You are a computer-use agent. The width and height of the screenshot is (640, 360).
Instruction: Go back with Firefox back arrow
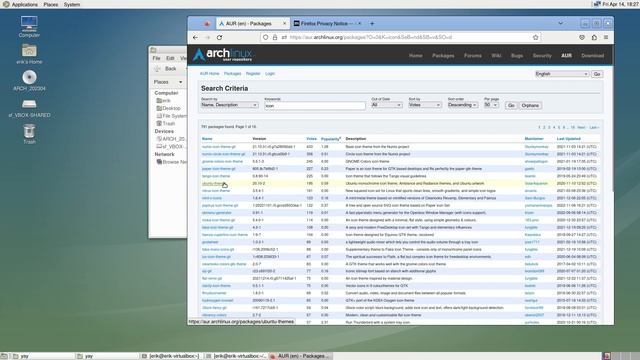(195, 37)
